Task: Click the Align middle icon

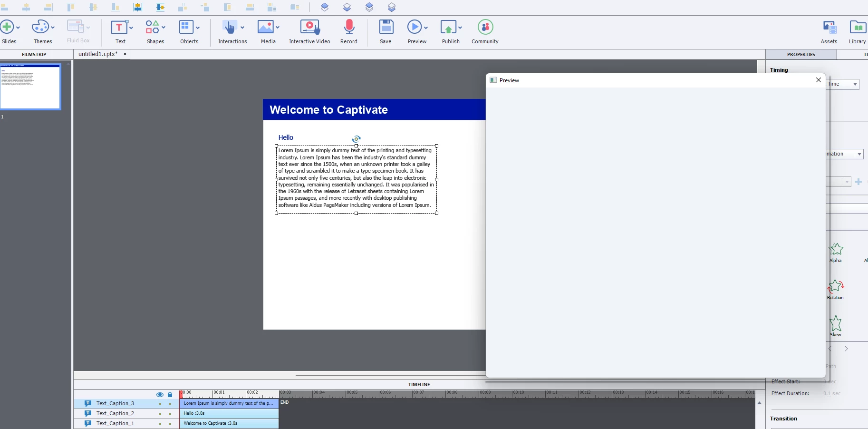Action: (93, 7)
